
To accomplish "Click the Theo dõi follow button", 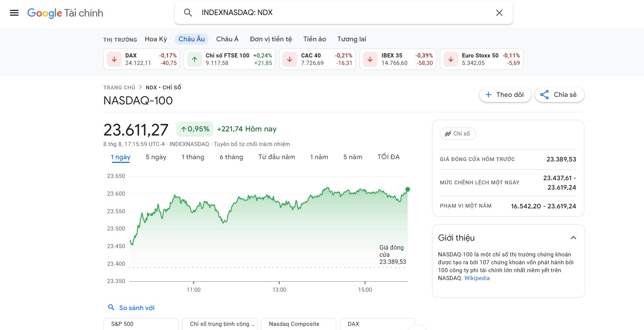I will tap(505, 95).
